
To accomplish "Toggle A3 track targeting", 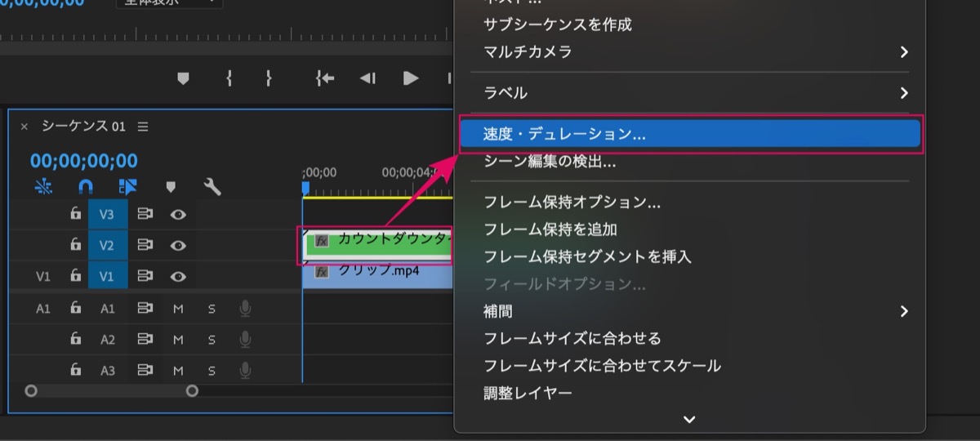I will pos(107,371).
